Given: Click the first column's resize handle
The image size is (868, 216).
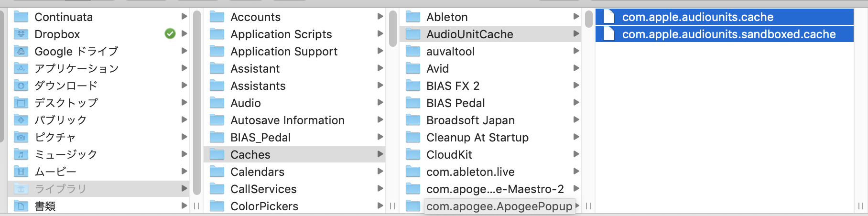Looking at the screenshot, I should coord(196,206).
